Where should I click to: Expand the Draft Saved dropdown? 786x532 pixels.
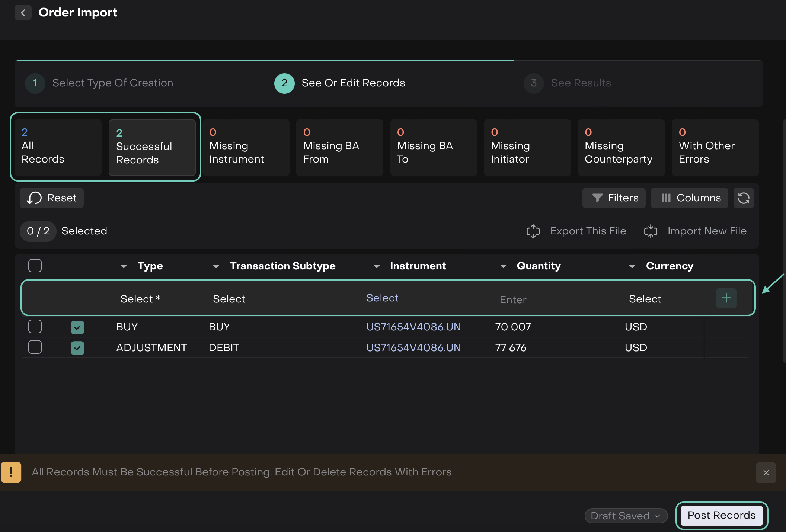[x=626, y=516]
